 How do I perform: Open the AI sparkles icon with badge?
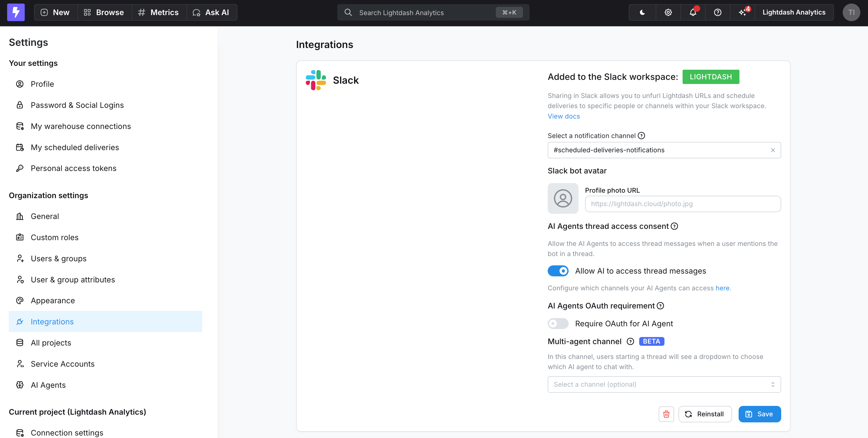coord(742,12)
